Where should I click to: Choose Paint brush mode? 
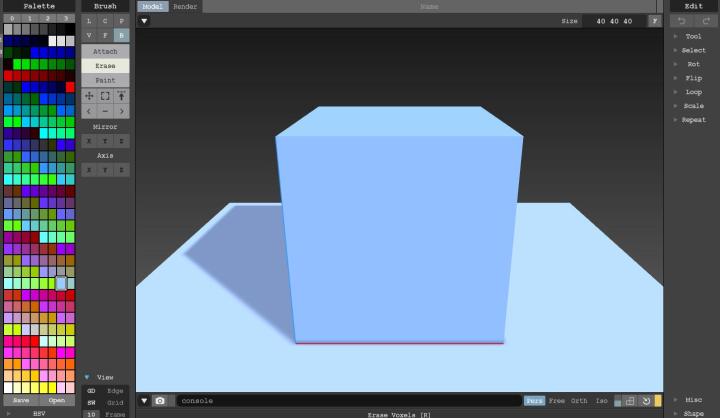coord(105,80)
